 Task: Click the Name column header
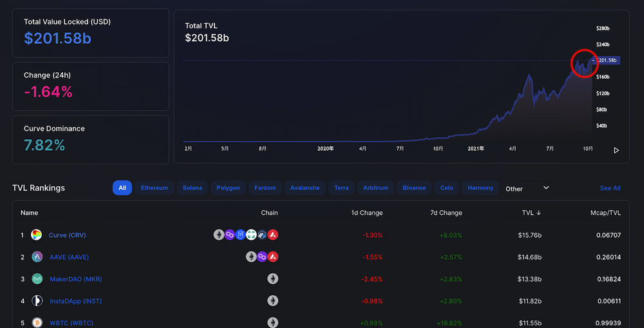pos(29,213)
